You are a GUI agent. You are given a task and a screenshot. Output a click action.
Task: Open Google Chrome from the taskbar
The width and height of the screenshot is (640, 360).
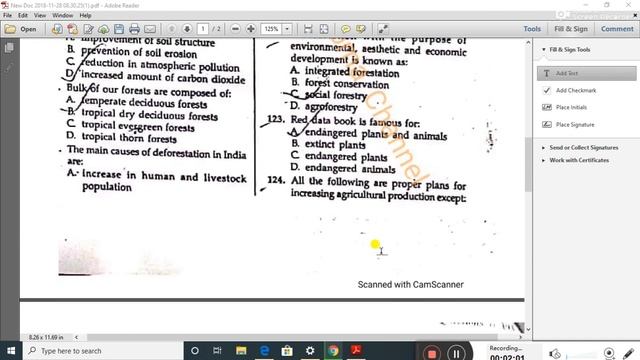pos(333,351)
